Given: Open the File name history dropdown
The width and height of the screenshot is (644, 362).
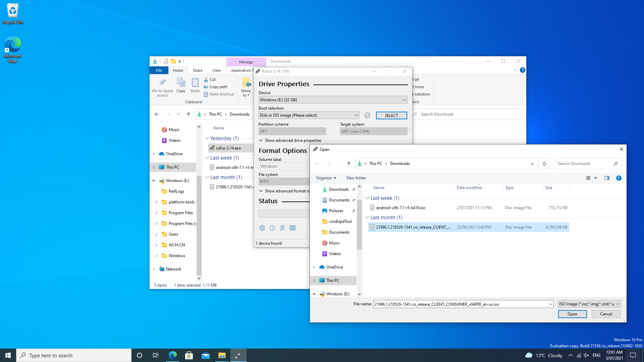Looking at the screenshot, I should pos(550,304).
